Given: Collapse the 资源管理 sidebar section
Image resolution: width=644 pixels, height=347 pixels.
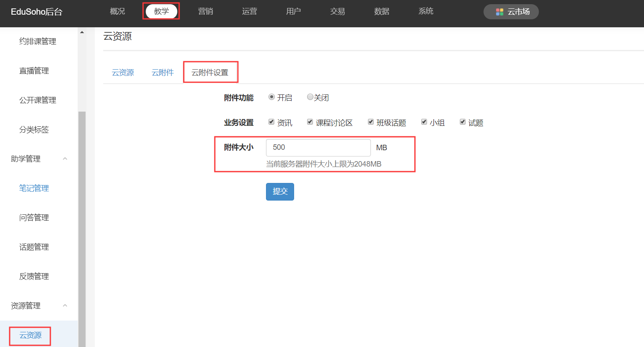Looking at the screenshot, I should coord(65,305).
